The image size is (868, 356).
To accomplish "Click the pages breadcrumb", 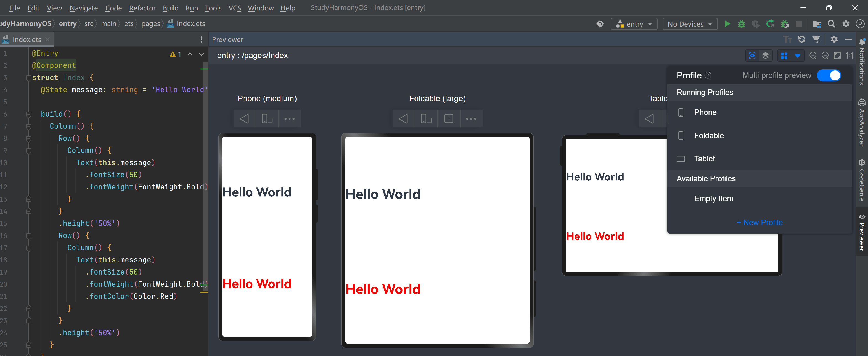I will (151, 23).
